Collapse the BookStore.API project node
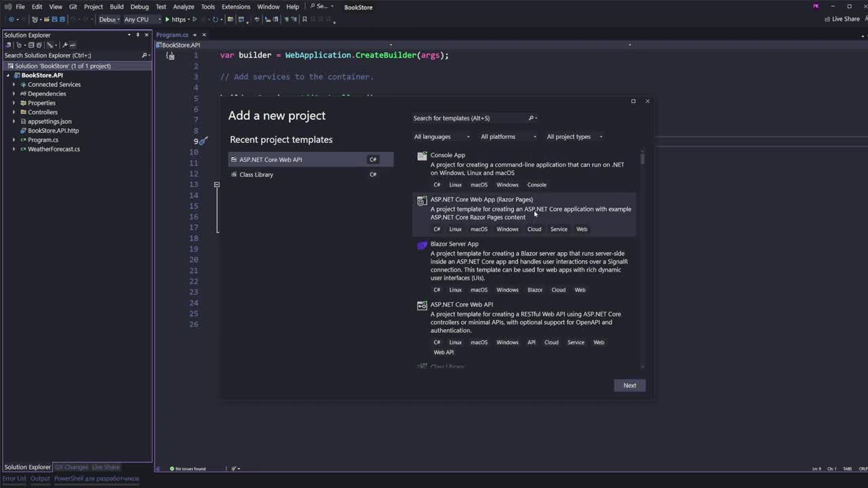 point(8,75)
